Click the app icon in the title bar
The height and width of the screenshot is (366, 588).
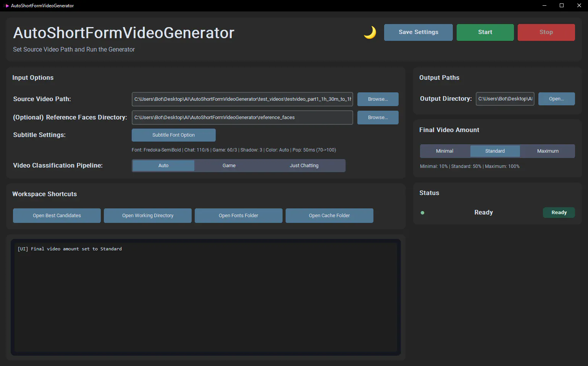pos(6,6)
